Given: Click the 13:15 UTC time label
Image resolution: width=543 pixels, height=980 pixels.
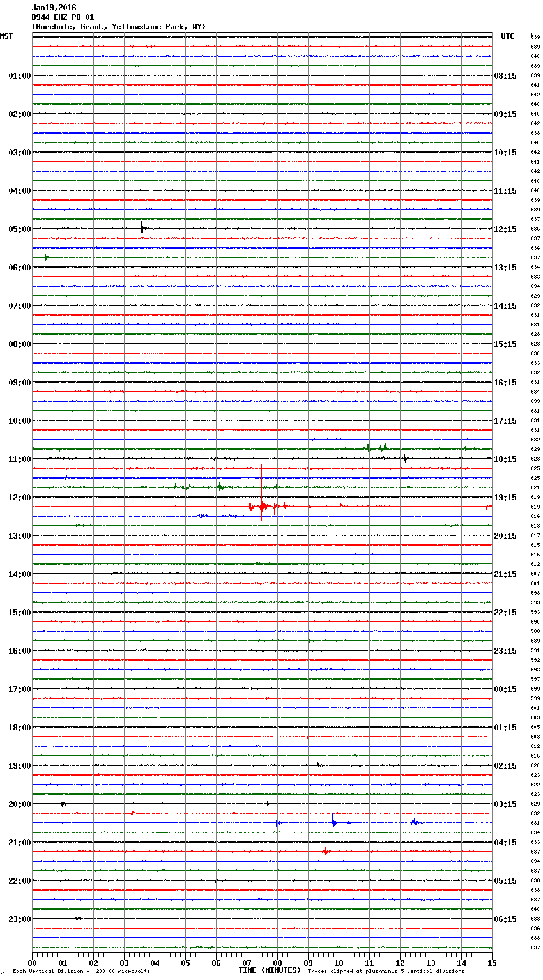Looking at the screenshot, I should click(x=505, y=268).
